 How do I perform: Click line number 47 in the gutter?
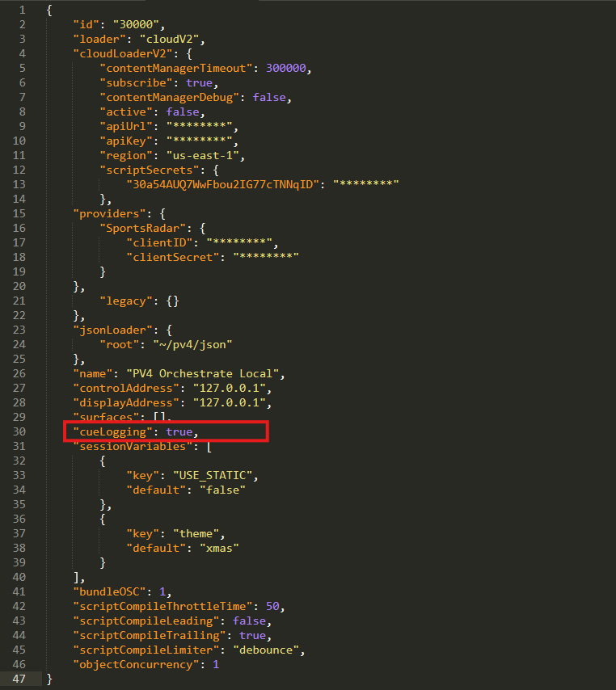tap(19, 679)
